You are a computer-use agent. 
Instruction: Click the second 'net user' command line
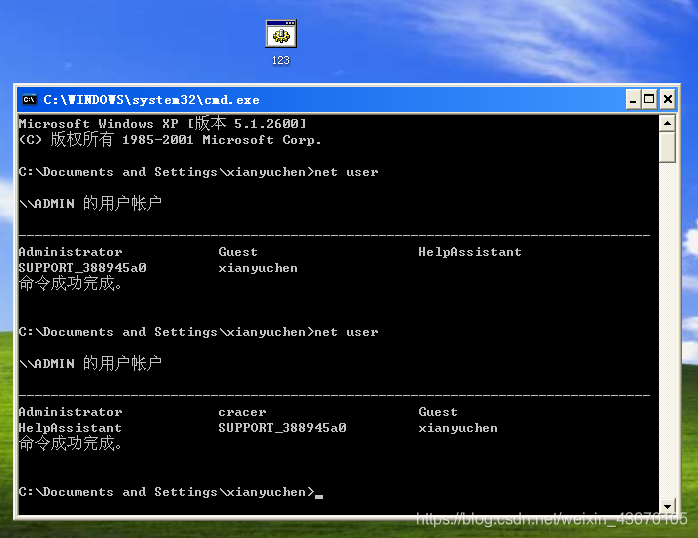pyautogui.click(x=199, y=332)
